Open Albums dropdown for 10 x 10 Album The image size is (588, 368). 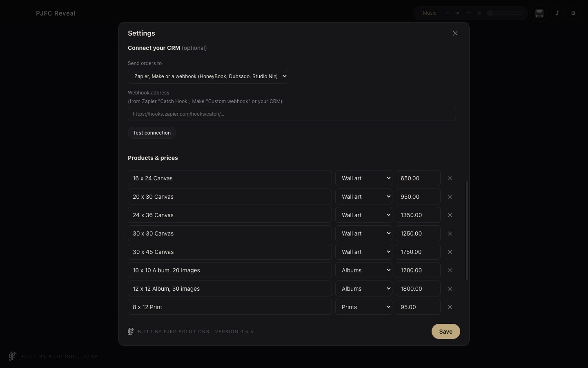(x=364, y=270)
